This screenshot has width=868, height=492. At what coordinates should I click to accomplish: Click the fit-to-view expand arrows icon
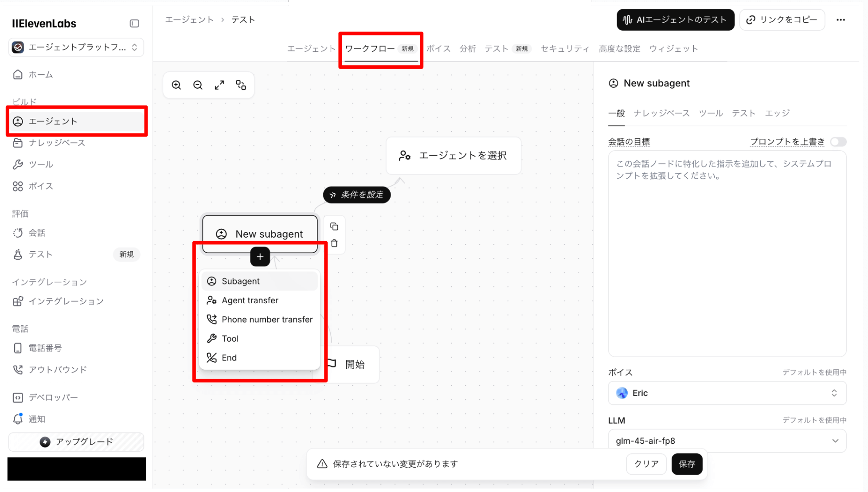(219, 85)
